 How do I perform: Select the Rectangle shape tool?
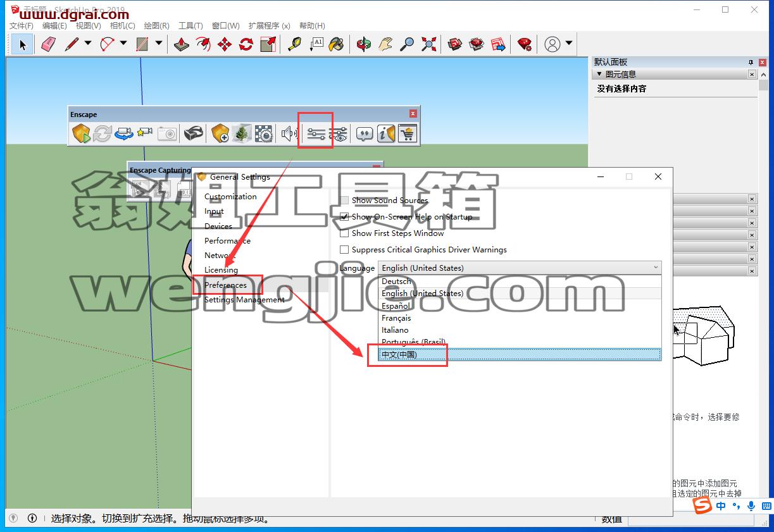[142, 44]
